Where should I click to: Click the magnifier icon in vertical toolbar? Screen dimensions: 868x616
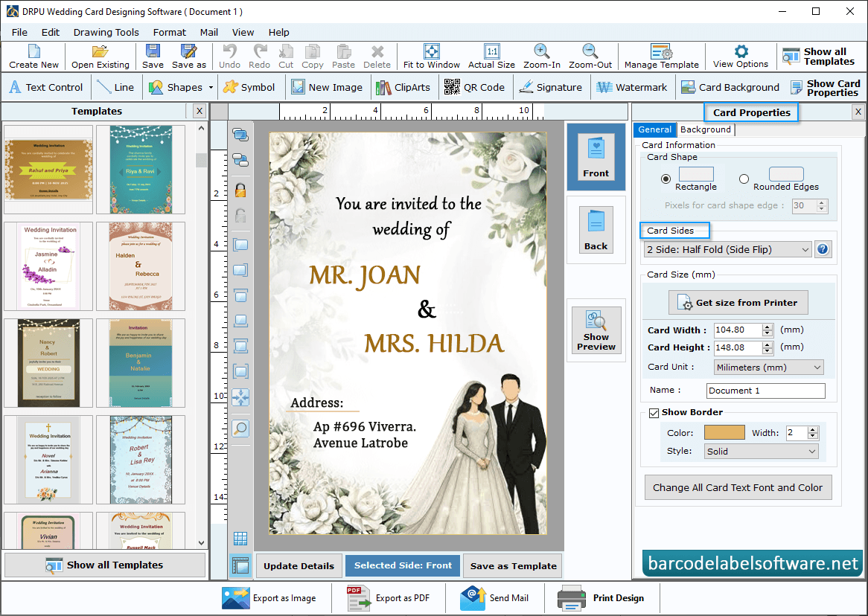point(240,429)
